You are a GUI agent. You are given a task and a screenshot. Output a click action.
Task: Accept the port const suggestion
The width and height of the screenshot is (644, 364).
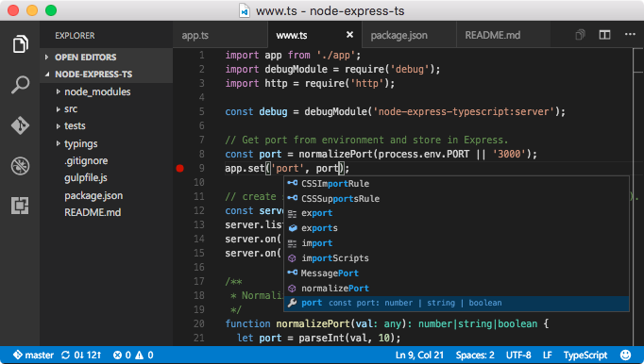456,304
